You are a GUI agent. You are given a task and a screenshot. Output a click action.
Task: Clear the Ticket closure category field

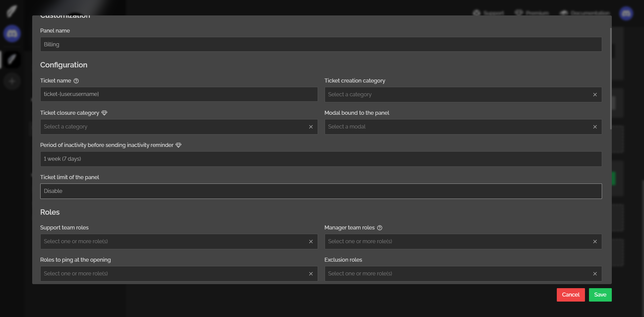311,127
